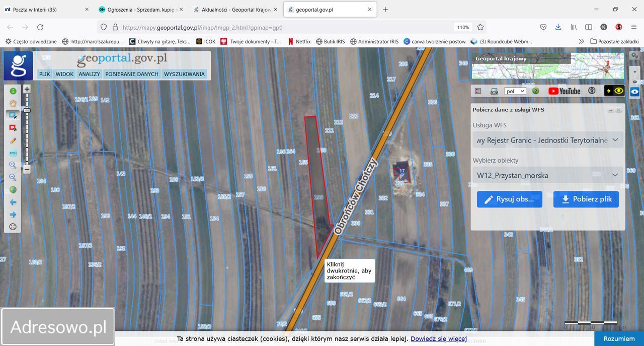Open the POBIERANIE DANYCH menu
The image size is (644, 346).
click(132, 74)
